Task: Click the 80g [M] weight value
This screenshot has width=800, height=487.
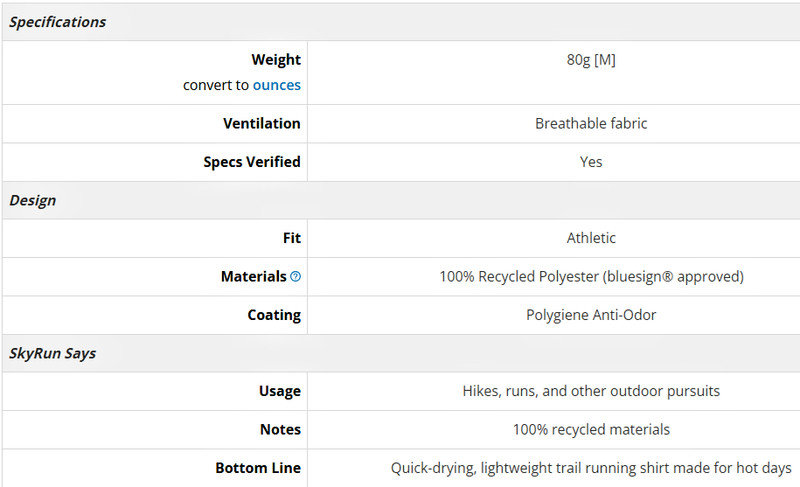Action: tap(591, 60)
